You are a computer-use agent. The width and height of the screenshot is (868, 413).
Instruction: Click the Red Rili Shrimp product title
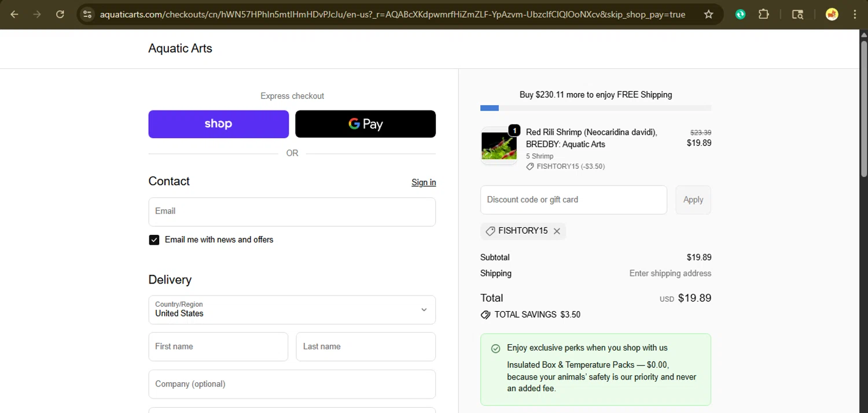tap(591, 138)
